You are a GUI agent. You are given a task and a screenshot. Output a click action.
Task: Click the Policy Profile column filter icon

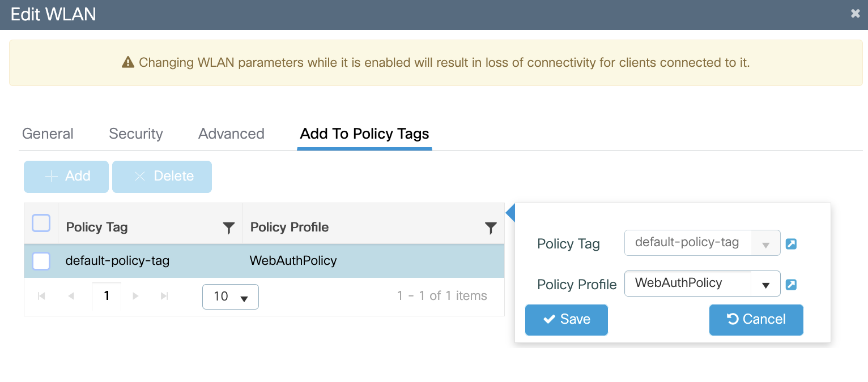pos(491,228)
